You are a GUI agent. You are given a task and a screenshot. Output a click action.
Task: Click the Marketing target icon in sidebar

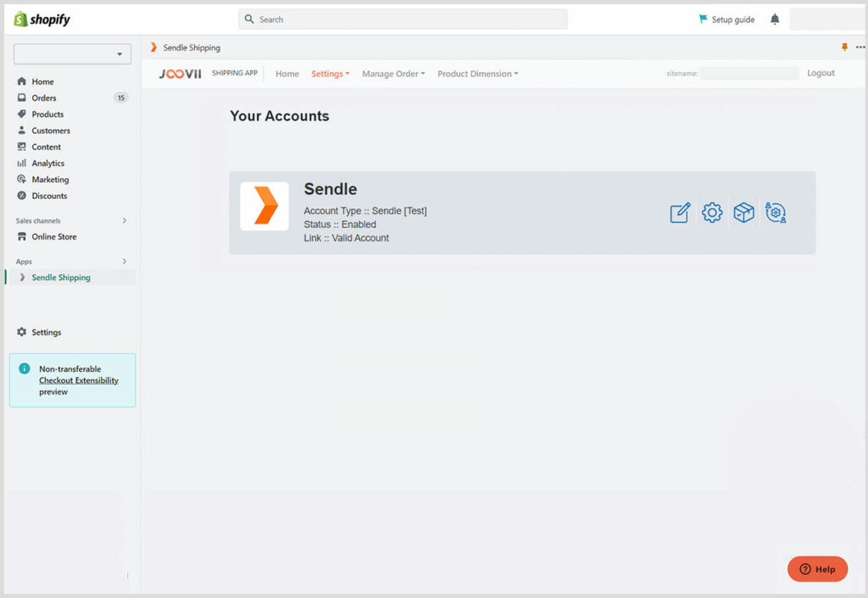[x=21, y=180]
